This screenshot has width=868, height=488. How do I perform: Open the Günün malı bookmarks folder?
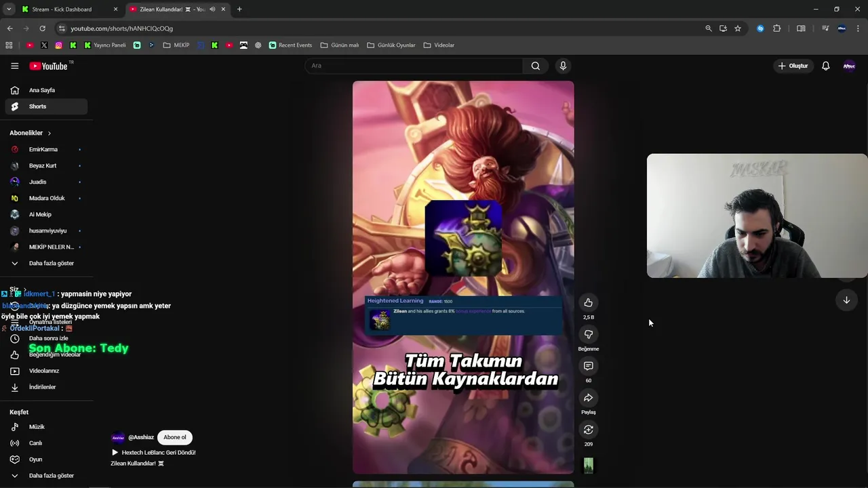[340, 45]
